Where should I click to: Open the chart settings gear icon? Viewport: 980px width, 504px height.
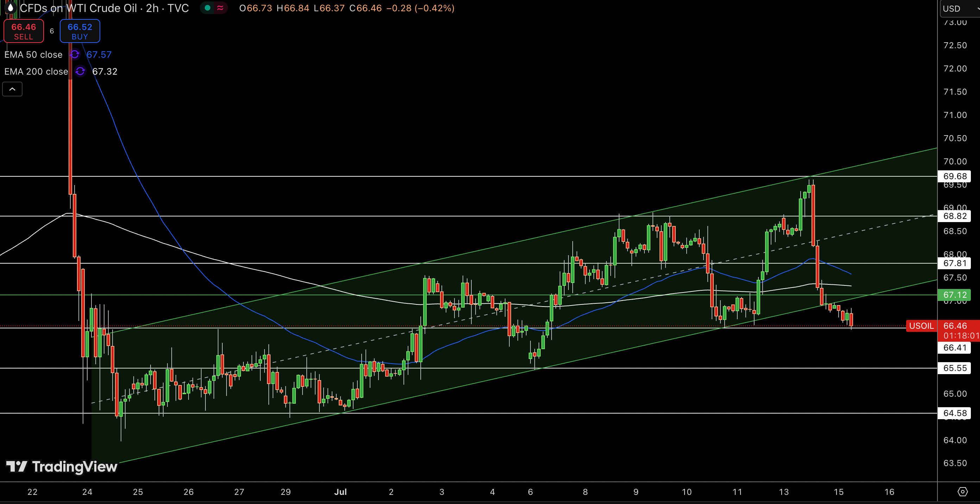pos(962,492)
